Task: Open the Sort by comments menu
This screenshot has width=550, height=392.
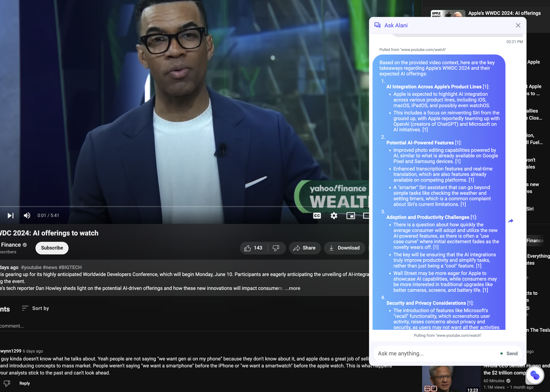Action: 35,308
